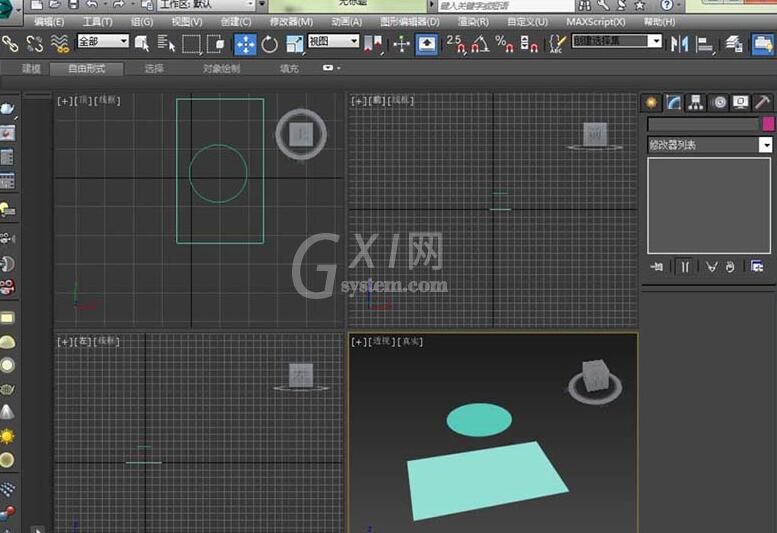Toggle Angle Snap
Image resolution: width=777 pixels, height=533 pixels.
coord(480,44)
